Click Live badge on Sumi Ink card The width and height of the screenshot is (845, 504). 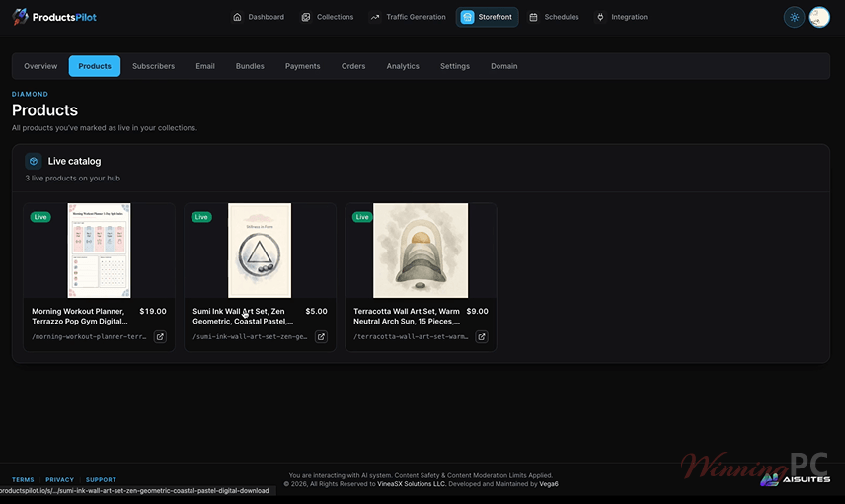click(x=201, y=217)
